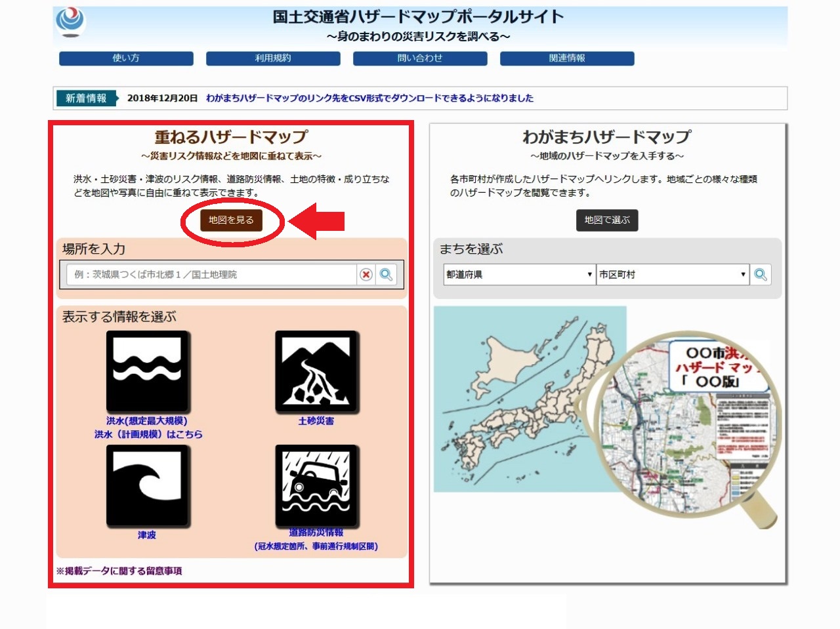Image resolution: width=840 pixels, height=629 pixels.
Task: Click the 重ねるハザードマップ heading
Action: (231, 137)
